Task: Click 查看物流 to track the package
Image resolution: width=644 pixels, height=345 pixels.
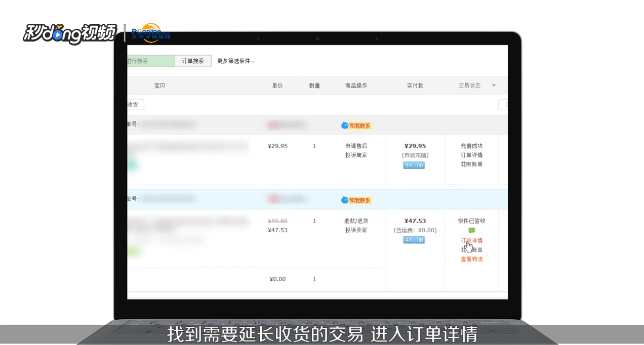Action: [x=472, y=260]
